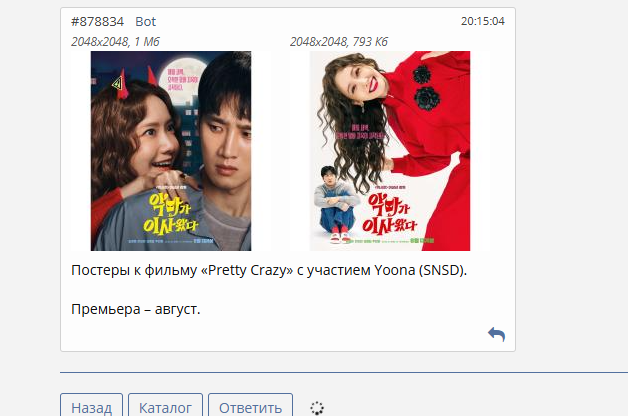Click the text about Pretty Crazy posters
628x416 pixels.
coord(269,271)
